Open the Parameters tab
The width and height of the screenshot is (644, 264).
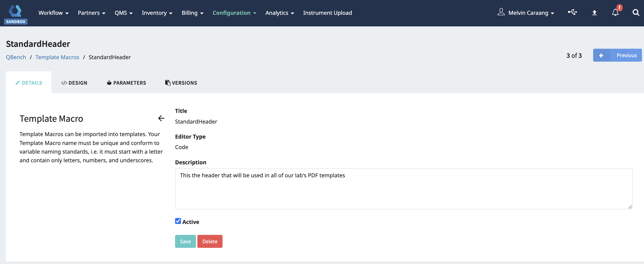pos(126,83)
